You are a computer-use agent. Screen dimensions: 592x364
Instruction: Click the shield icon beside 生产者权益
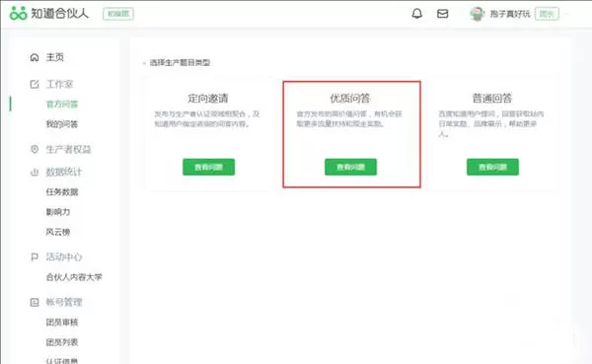point(35,149)
